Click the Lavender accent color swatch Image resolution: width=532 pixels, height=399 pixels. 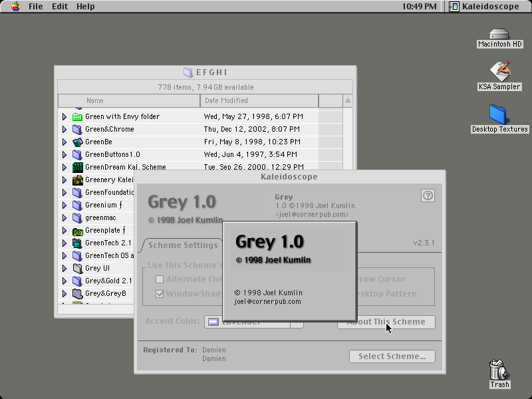coord(213,323)
